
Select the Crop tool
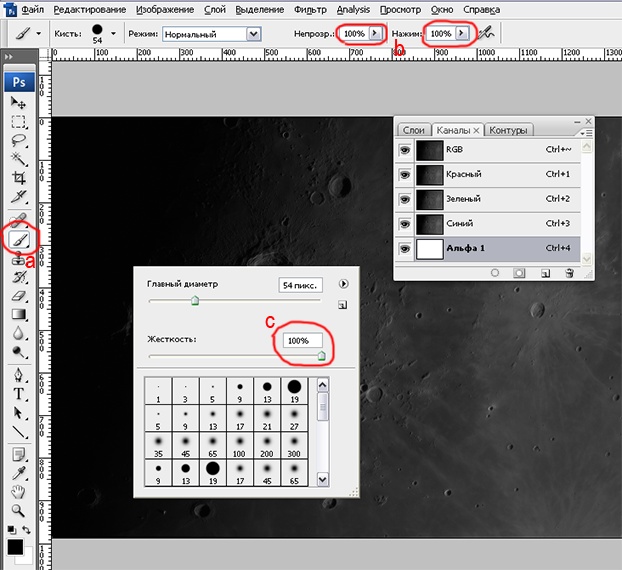[x=18, y=177]
